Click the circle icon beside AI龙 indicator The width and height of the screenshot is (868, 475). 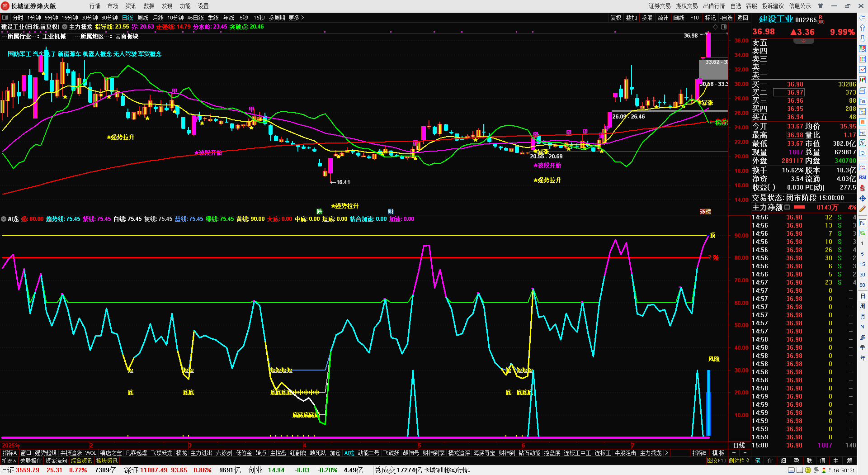(x=4, y=219)
